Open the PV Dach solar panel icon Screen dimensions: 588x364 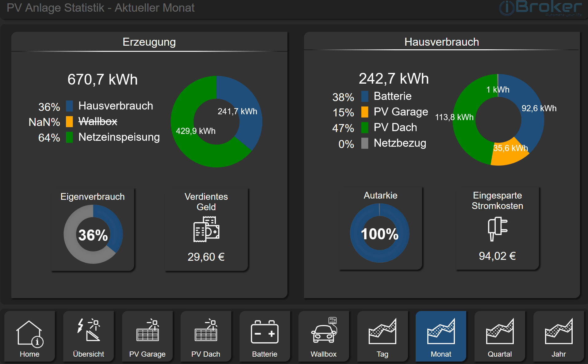206,331
